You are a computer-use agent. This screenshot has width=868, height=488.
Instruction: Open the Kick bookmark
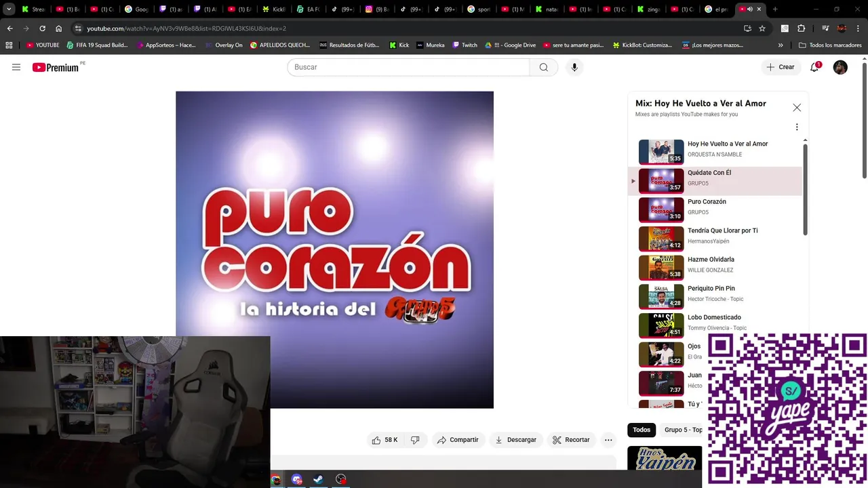coord(399,45)
